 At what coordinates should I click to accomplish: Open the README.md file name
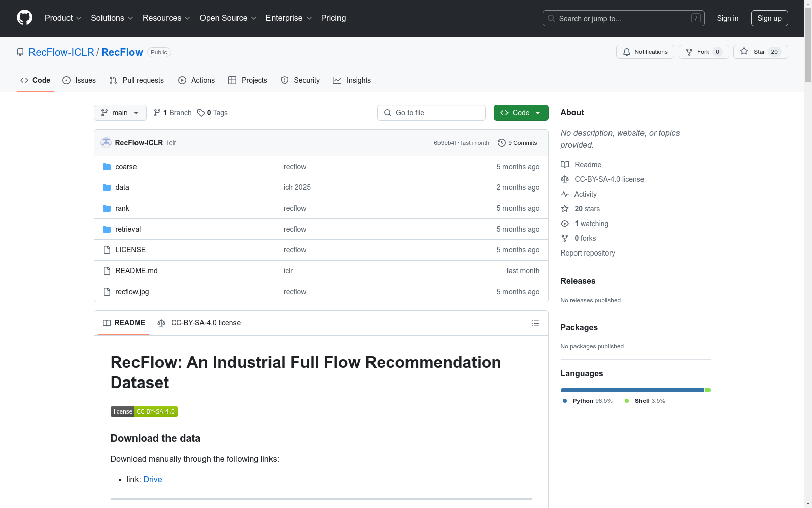[137, 271]
